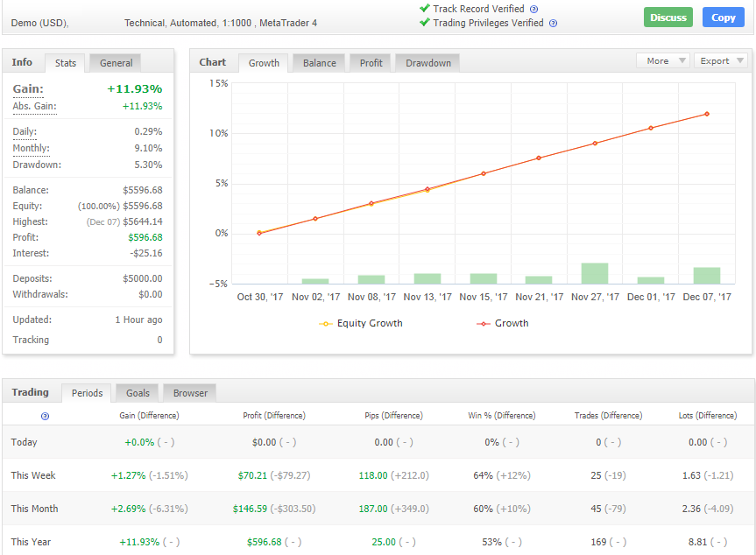
Task: Show the Drawdown chart tab
Action: (427, 63)
